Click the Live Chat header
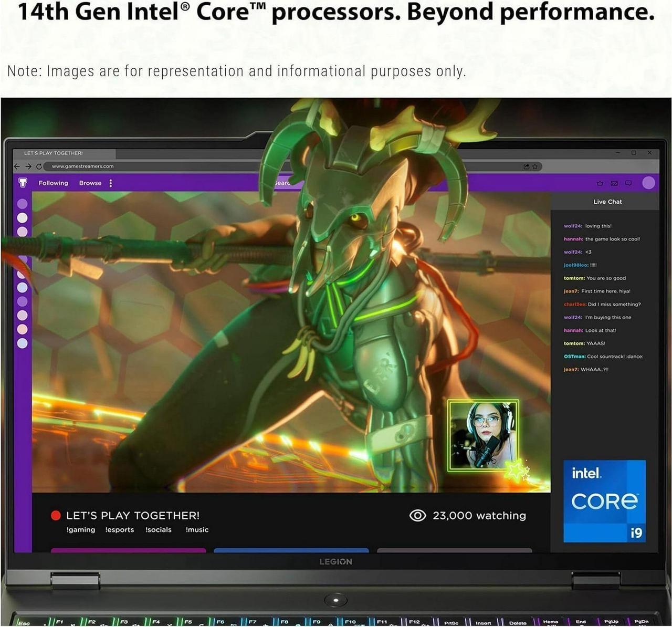Image resolution: width=672 pixels, height=627 pixels. point(607,202)
